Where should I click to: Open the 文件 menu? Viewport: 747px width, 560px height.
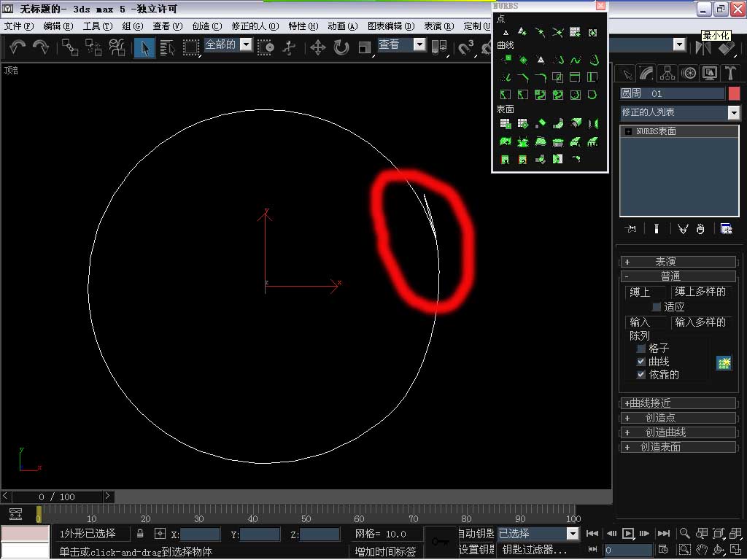19,26
